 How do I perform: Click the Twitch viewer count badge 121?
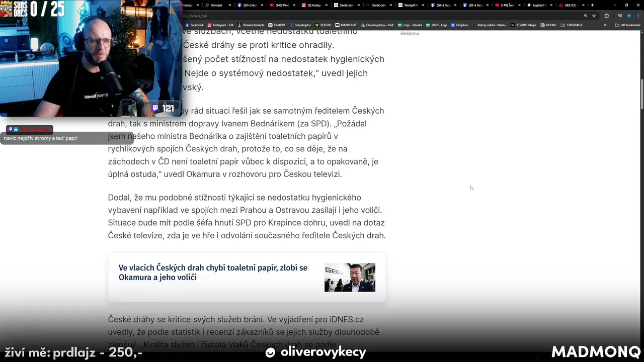(x=164, y=108)
